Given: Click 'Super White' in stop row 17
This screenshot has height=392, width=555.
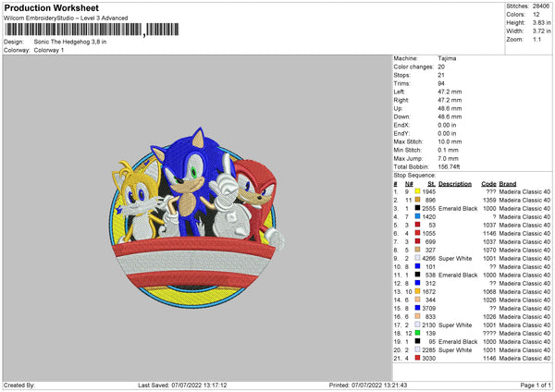Looking at the screenshot, I should point(455,325).
